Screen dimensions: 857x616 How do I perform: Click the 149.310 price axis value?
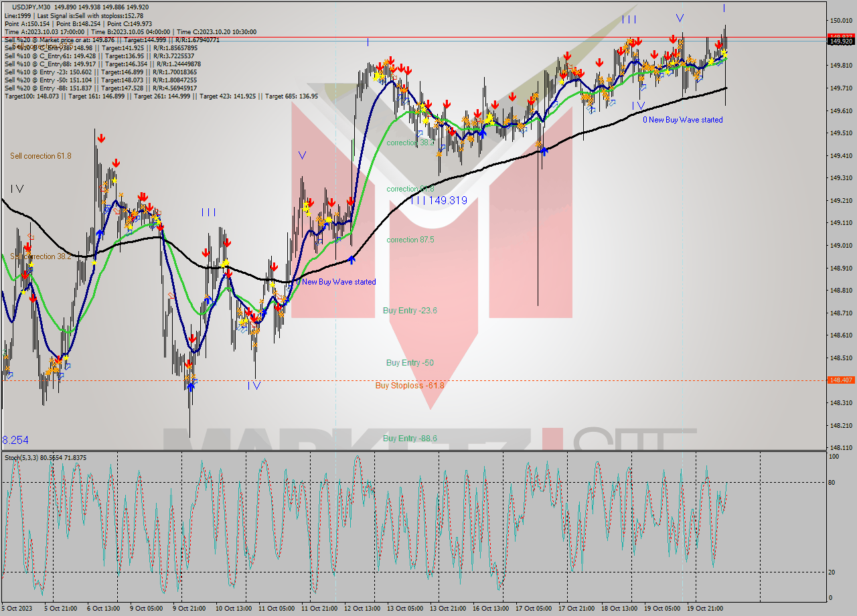pyautogui.click(x=841, y=178)
